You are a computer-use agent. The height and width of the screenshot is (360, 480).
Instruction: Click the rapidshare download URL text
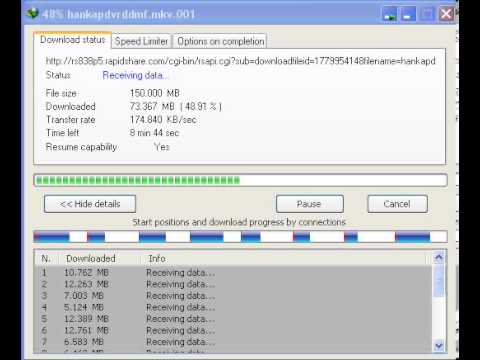point(240,61)
